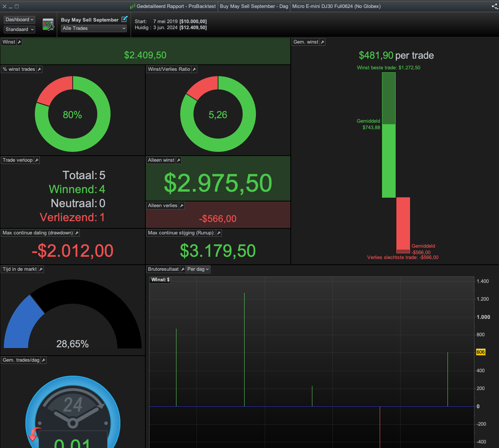The image size is (499, 448).
Task: Click the current balance [$12.409,50]
Action: coord(193,28)
